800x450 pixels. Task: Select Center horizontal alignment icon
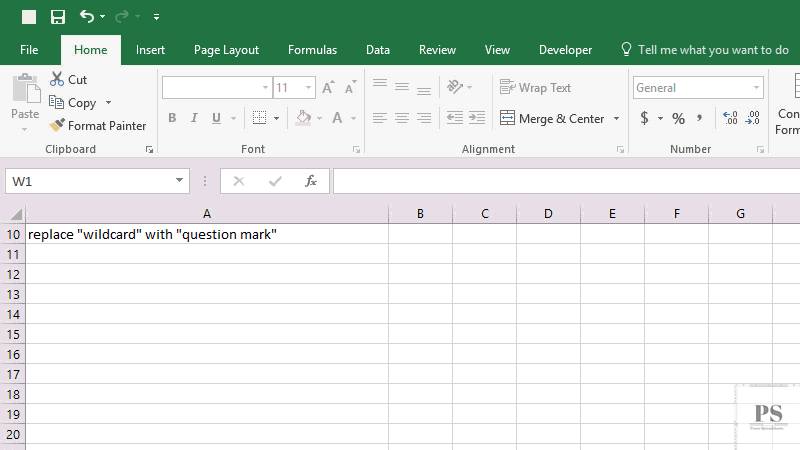click(402, 118)
